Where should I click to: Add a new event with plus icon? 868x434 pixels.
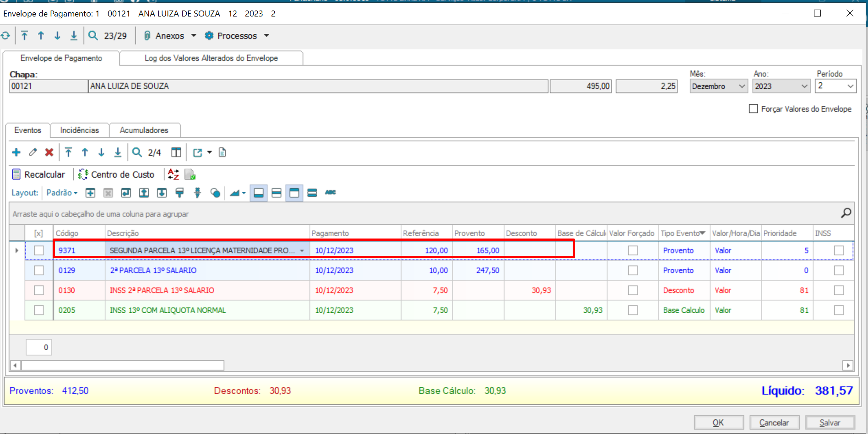tap(16, 152)
